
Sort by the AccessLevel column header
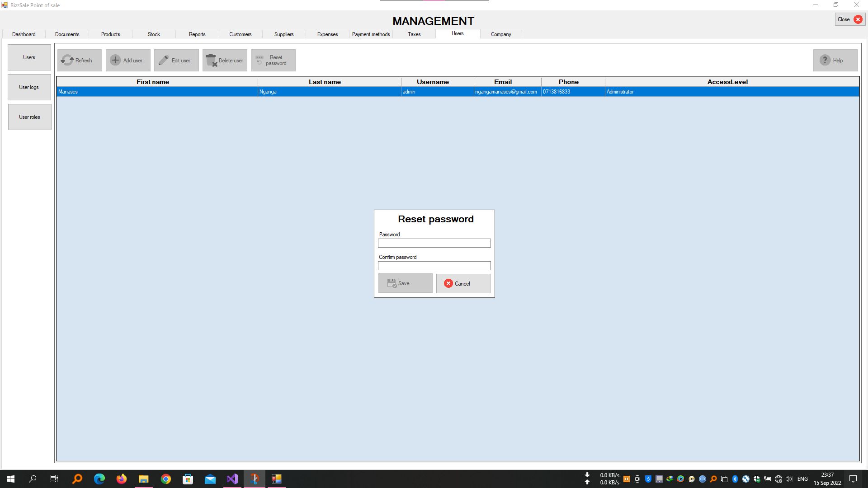coord(727,82)
